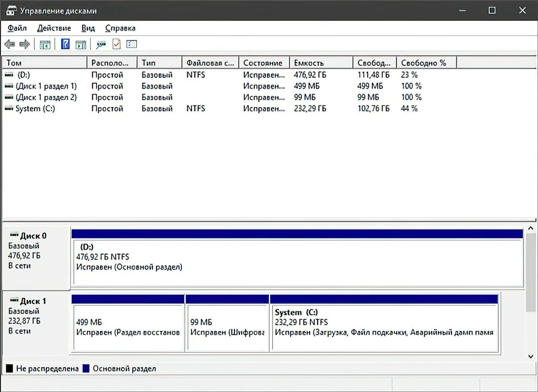Sort by the Том column header

pos(45,63)
